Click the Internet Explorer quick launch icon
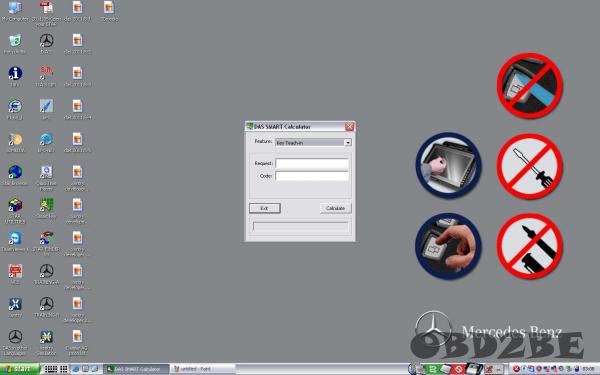The width and height of the screenshot is (600, 375). (x=75, y=369)
